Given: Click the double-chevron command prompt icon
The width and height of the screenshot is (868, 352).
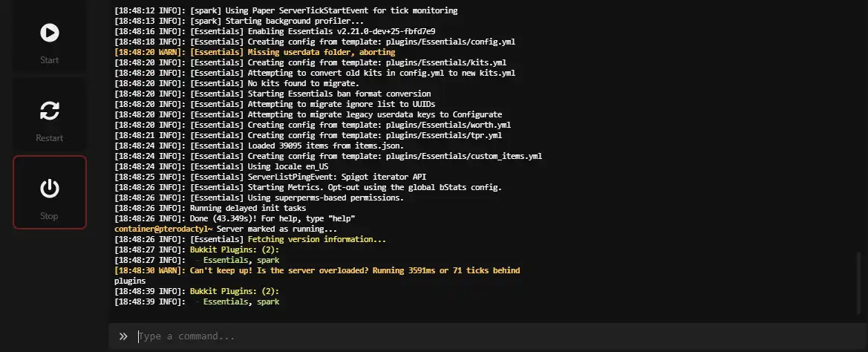Looking at the screenshot, I should 123,336.
